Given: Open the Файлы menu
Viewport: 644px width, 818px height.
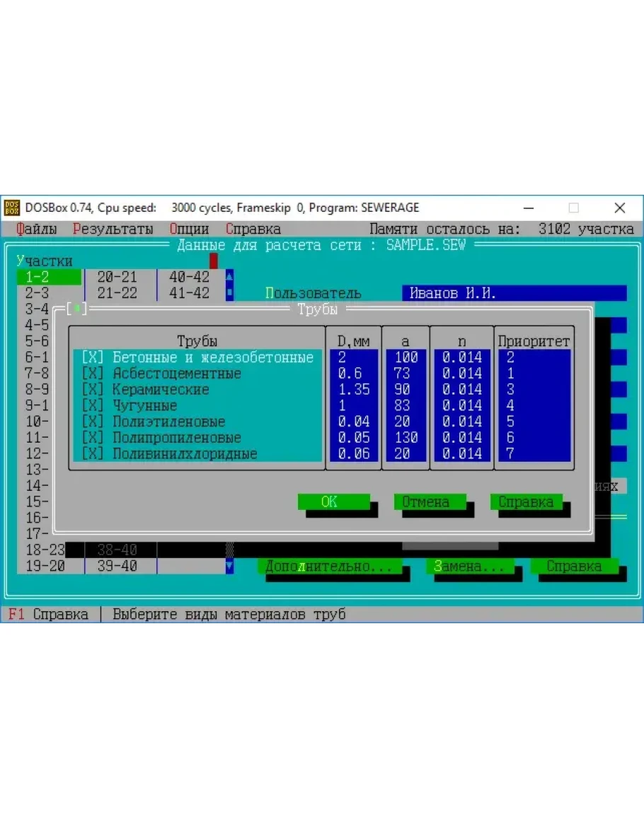Looking at the screenshot, I should [36, 229].
